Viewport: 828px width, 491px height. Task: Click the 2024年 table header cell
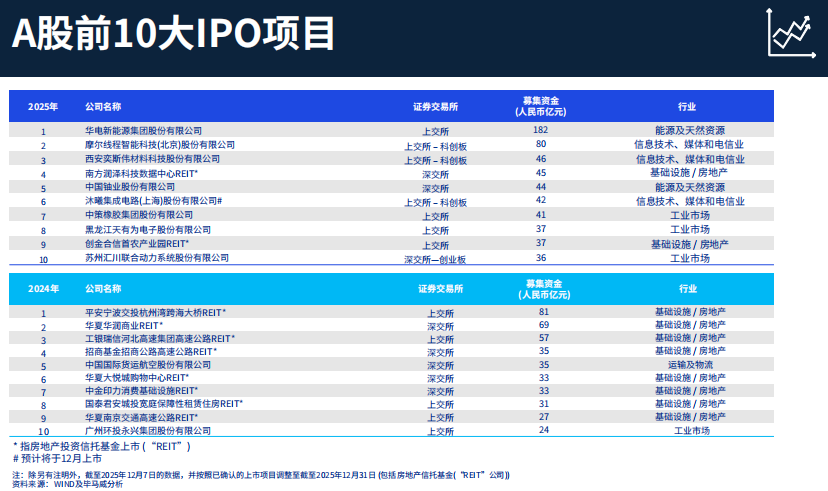[x=43, y=289]
